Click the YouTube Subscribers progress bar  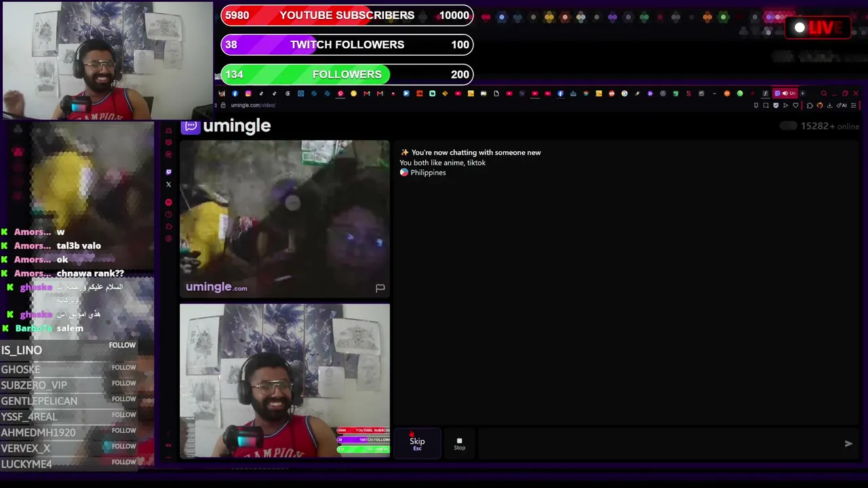347,15
